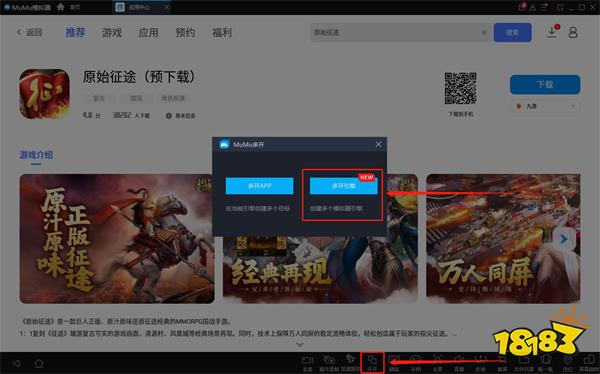Click the 角色扮演 tag chip
The image size is (600, 374).
click(173, 98)
